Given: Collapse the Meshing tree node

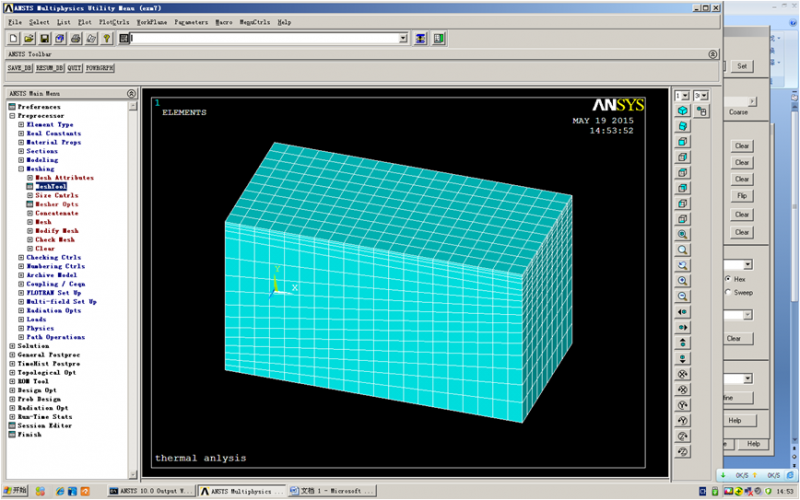Looking at the screenshot, I should pos(21,169).
